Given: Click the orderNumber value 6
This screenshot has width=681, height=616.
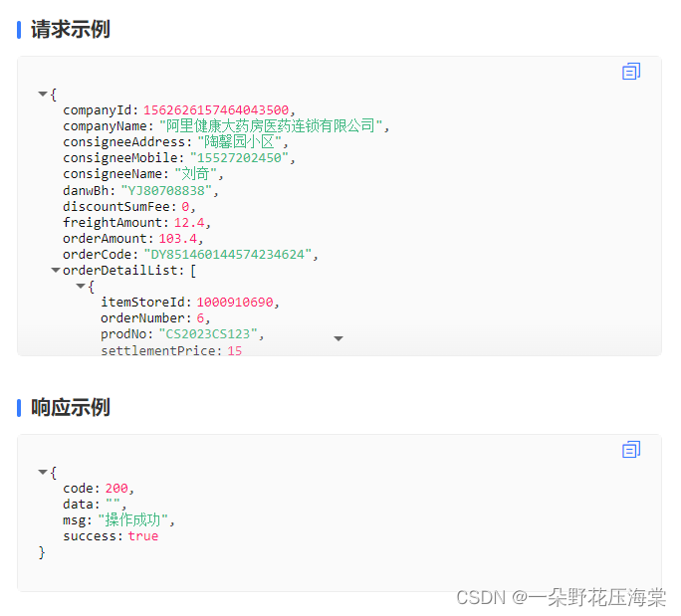Looking at the screenshot, I should click(200, 318).
